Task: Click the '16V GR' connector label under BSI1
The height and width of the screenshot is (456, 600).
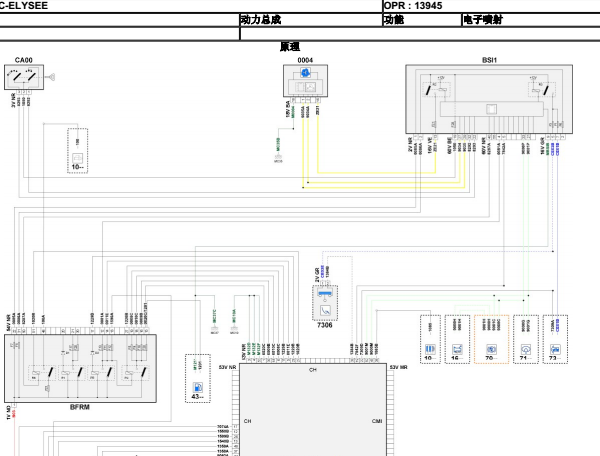Action: (x=542, y=146)
